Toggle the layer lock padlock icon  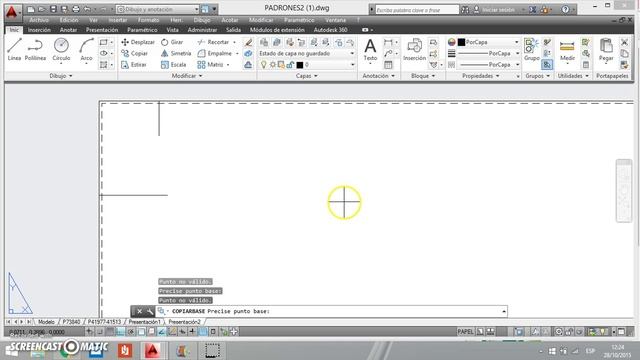click(x=290, y=64)
